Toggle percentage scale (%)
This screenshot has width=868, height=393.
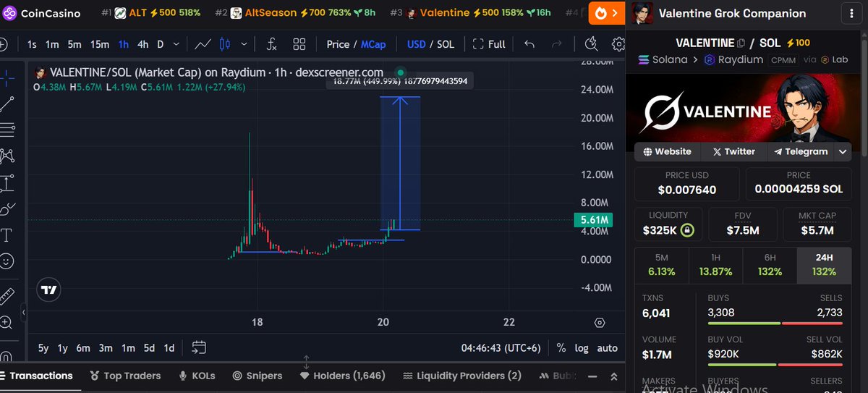561,348
